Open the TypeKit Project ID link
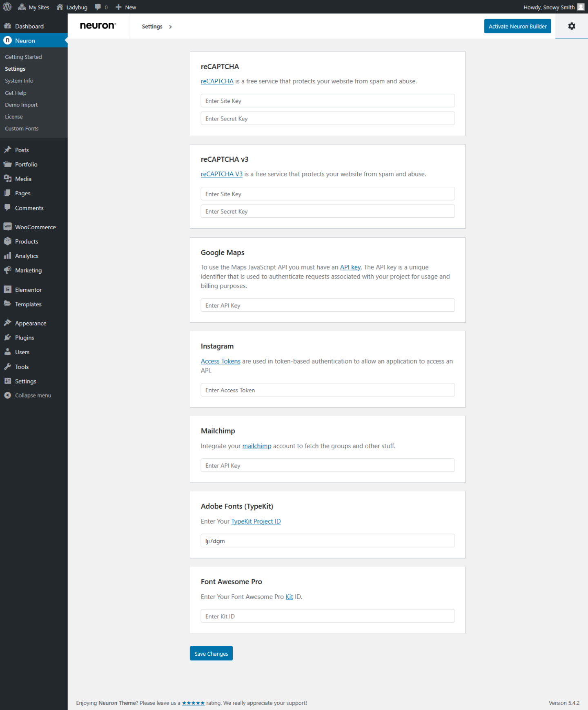 (256, 521)
